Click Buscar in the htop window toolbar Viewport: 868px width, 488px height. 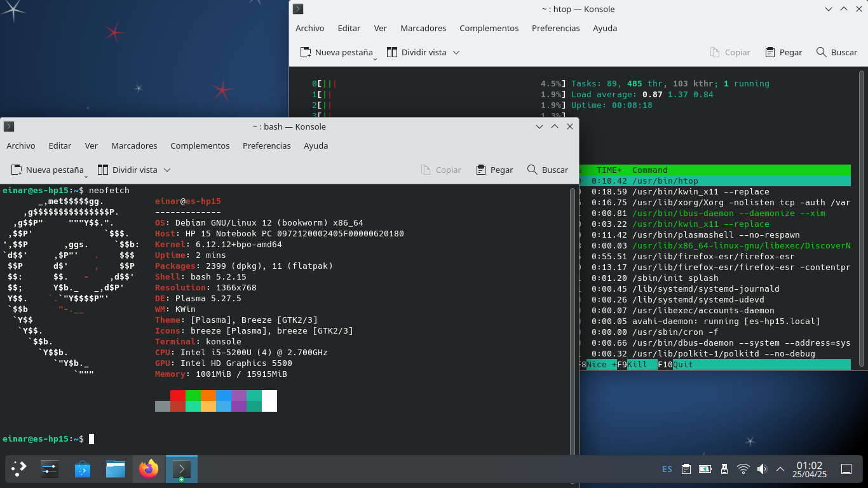click(x=837, y=52)
